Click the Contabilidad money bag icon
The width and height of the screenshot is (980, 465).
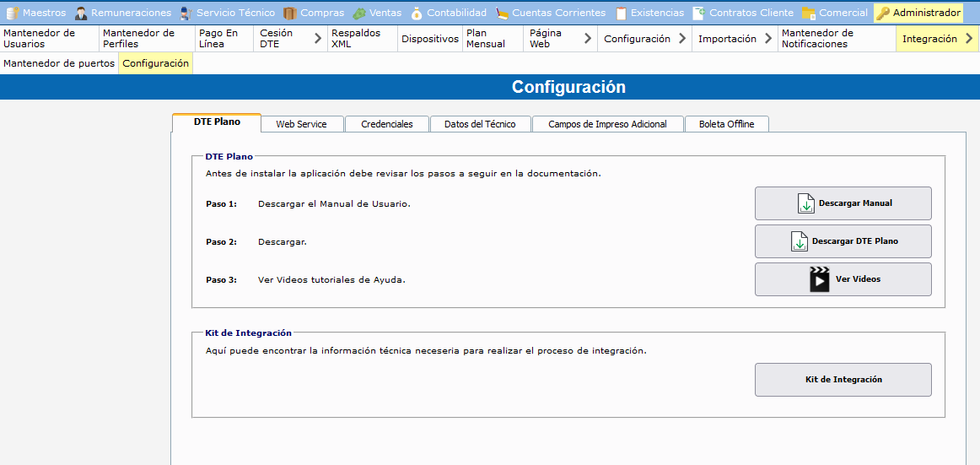tap(417, 13)
